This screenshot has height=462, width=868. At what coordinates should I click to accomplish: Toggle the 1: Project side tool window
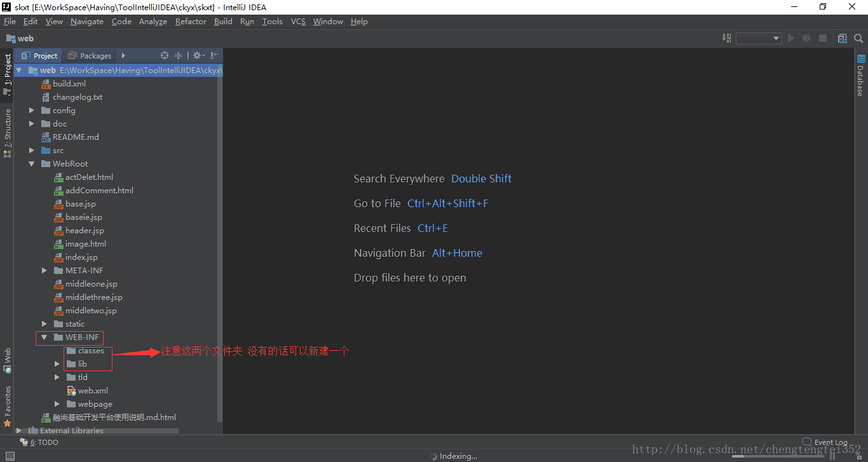tap(7, 74)
